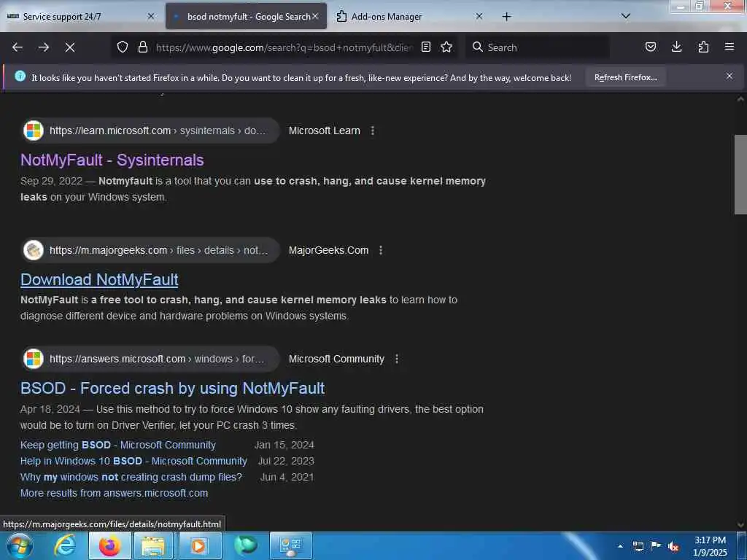Viewport: 747px width, 560px height.
Task: Click the site security padlock icon
Action: 142,47
